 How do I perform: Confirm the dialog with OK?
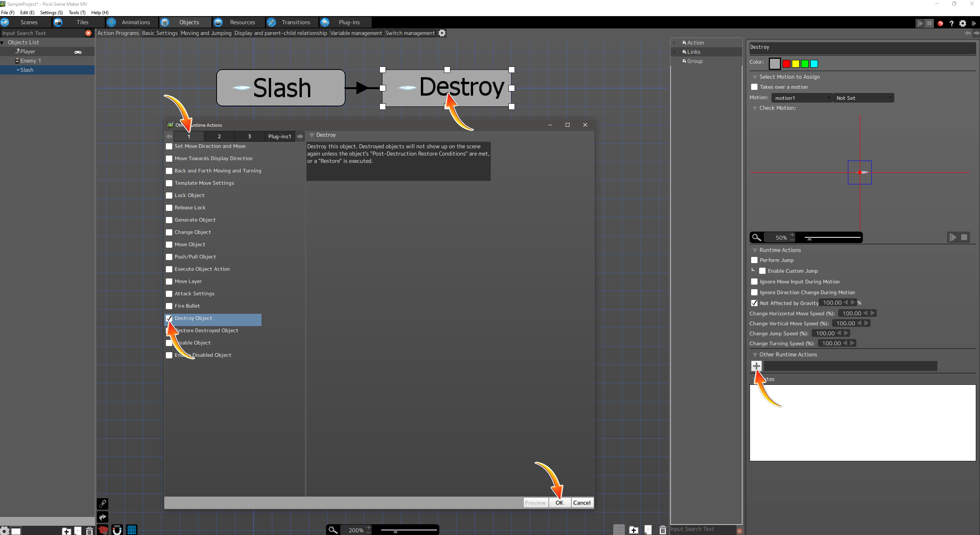coord(559,502)
